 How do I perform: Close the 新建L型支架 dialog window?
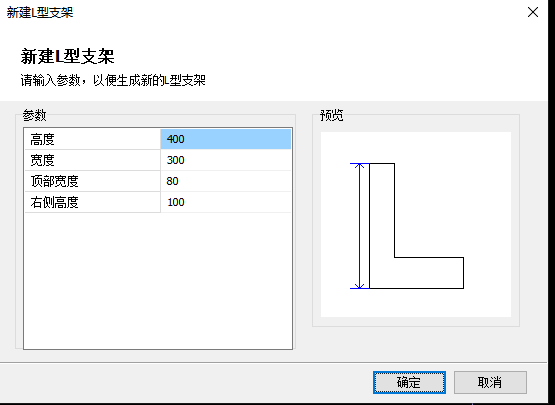533,12
